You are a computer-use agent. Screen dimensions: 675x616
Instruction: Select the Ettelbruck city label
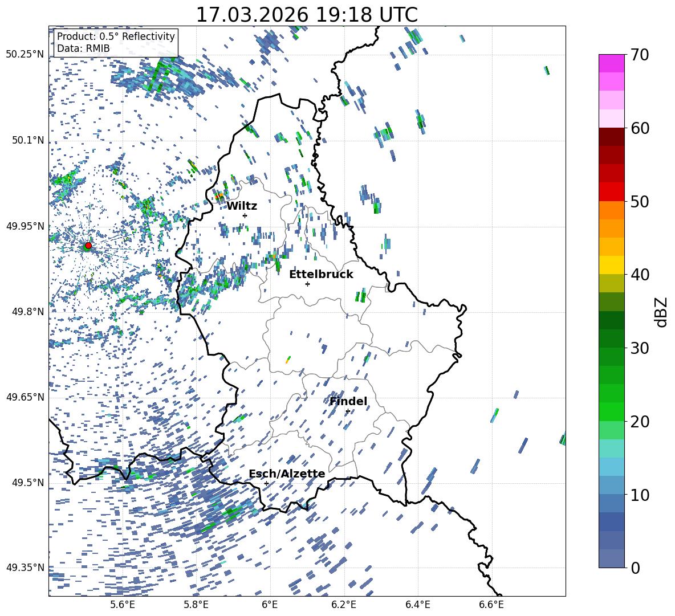click(x=321, y=275)
